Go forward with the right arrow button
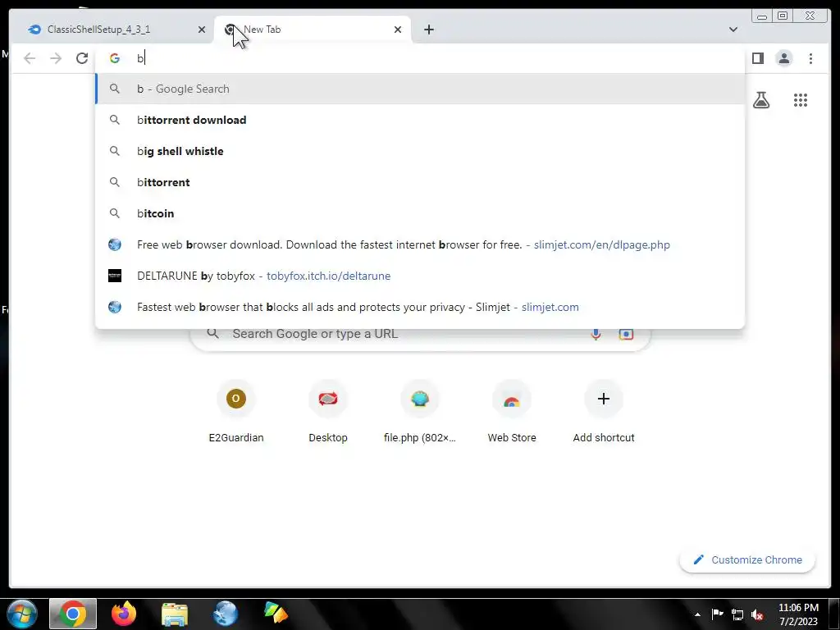This screenshot has height=630, width=840. pos(56,58)
